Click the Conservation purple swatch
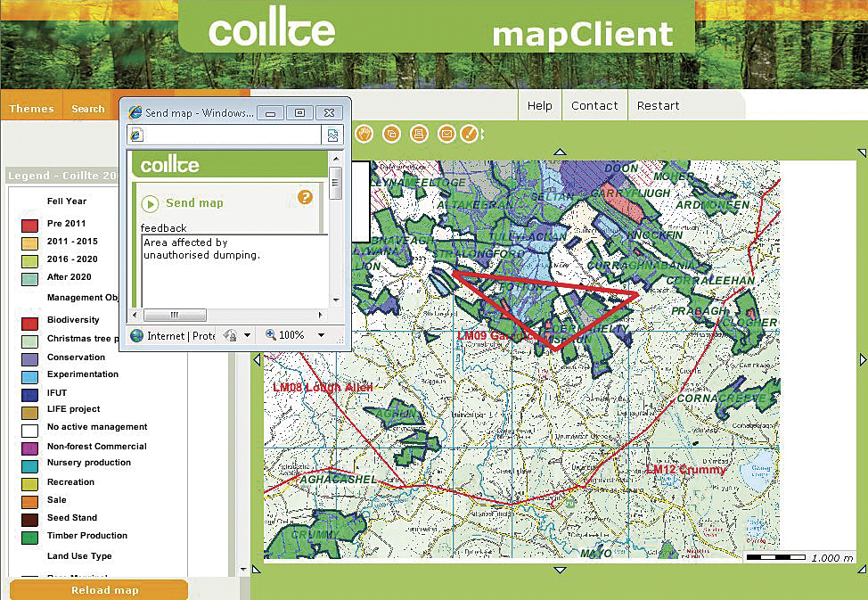Viewport: 868px width, 600px height. 30,359
